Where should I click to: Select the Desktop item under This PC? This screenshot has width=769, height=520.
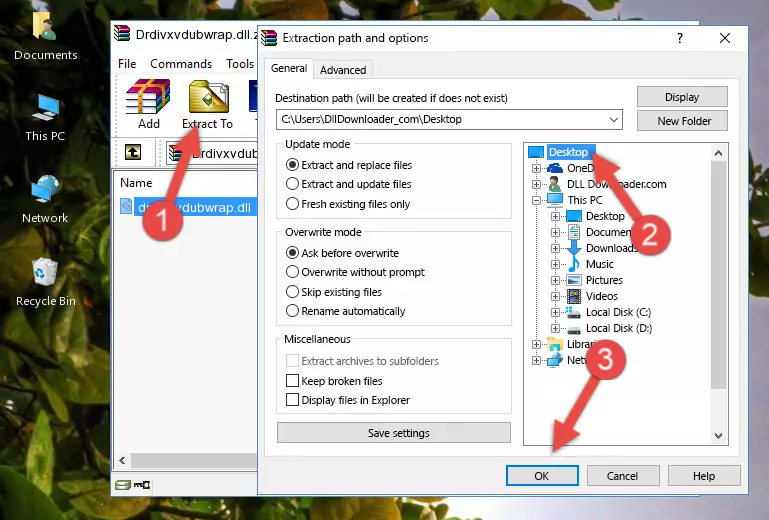click(x=605, y=216)
